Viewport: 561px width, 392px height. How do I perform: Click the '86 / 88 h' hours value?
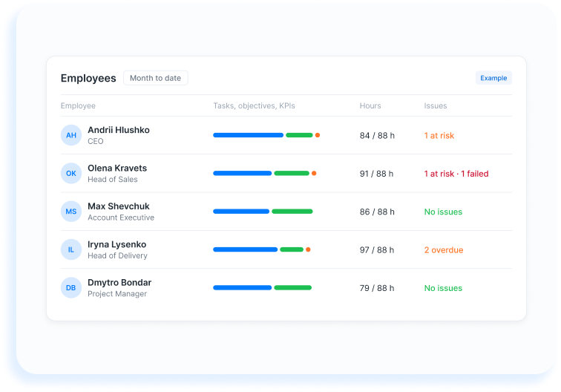[377, 212]
